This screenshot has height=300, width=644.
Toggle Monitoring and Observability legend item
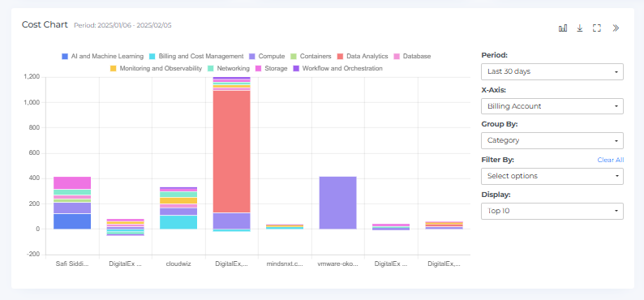156,69
